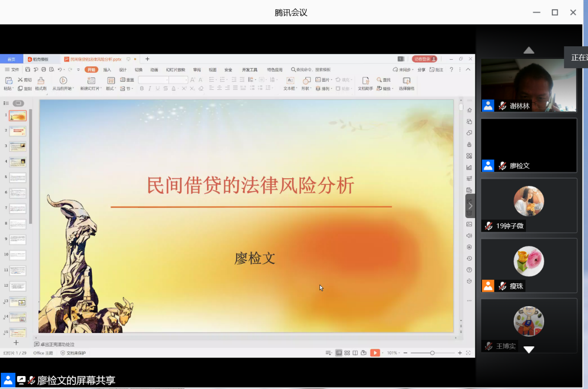Open the 插入 ribbon tab
Screen dimensions: 588x389
click(x=107, y=70)
